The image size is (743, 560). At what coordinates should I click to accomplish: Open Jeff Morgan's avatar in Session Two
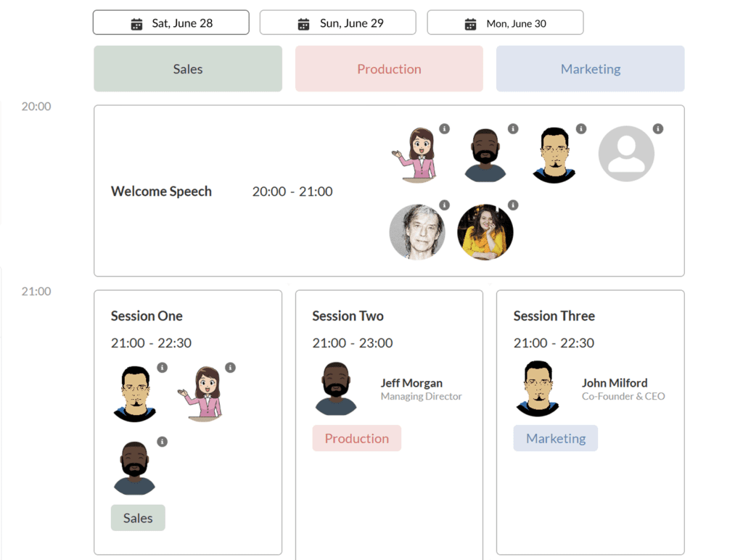tap(336, 390)
